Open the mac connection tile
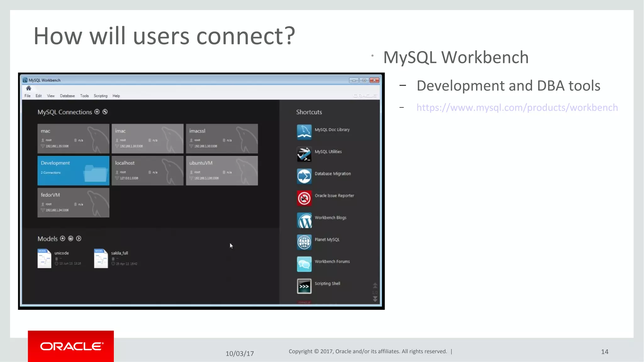 (73, 139)
